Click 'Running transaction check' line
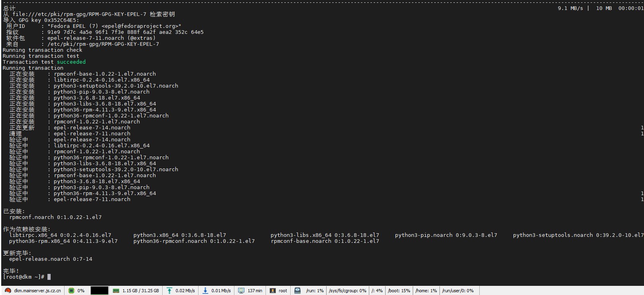This screenshot has height=295, width=644. click(x=42, y=50)
